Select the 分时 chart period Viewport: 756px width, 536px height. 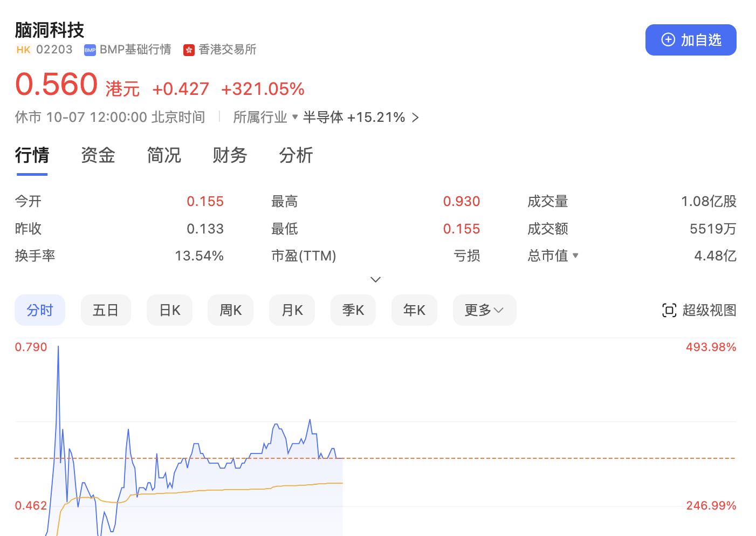[40, 310]
